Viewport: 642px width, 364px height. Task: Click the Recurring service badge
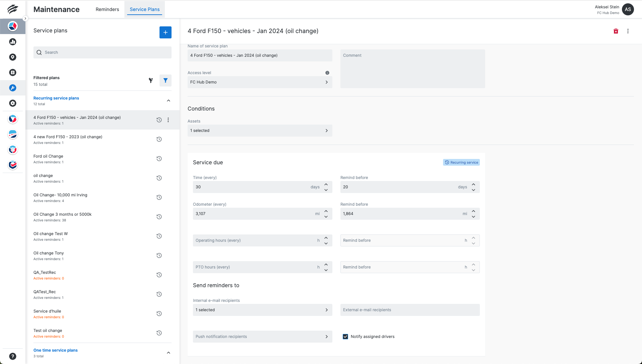pyautogui.click(x=461, y=162)
